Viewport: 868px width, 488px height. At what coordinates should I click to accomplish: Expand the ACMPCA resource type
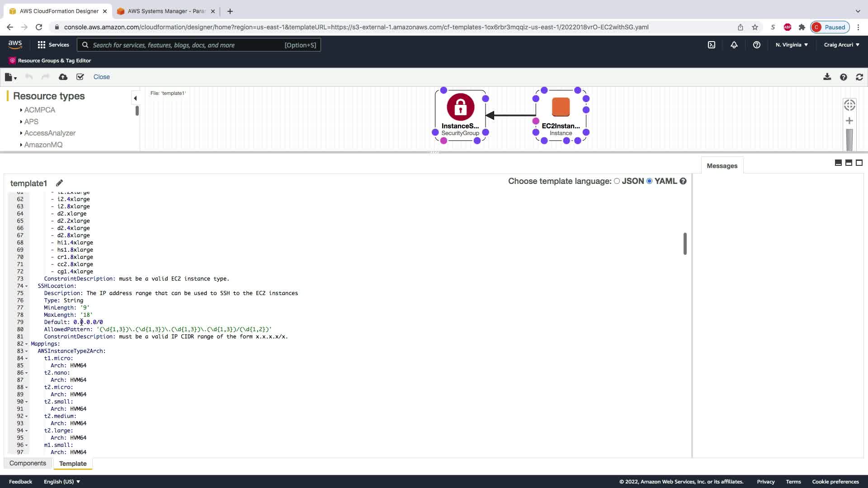(39, 110)
